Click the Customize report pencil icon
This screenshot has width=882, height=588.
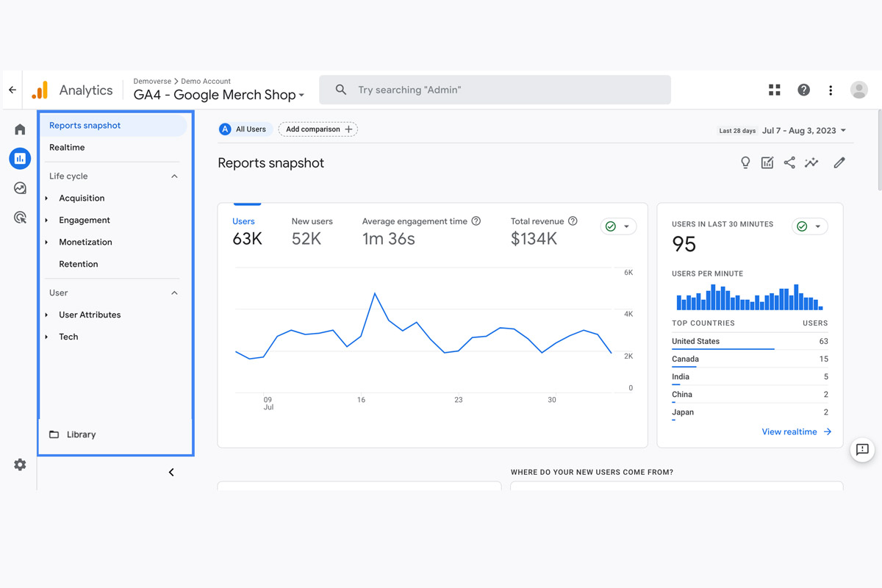pyautogui.click(x=839, y=163)
